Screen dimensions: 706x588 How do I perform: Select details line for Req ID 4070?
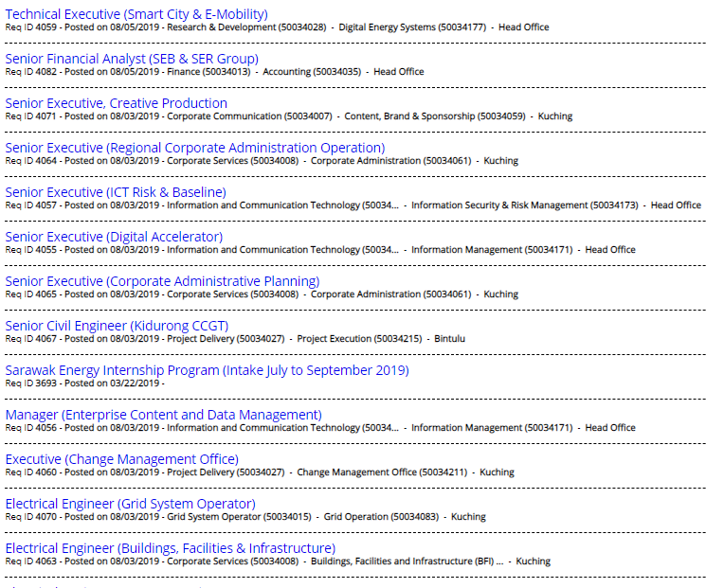[245, 517]
